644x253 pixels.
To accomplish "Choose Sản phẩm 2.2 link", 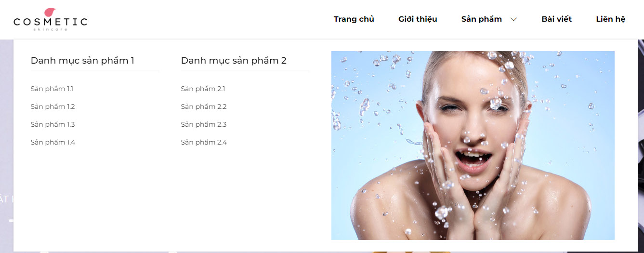I will [204, 107].
